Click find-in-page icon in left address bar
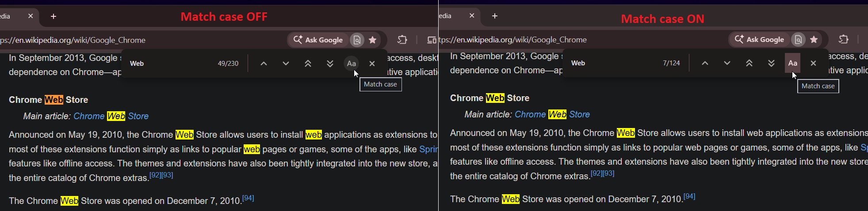This screenshot has height=211, width=868. (357, 40)
